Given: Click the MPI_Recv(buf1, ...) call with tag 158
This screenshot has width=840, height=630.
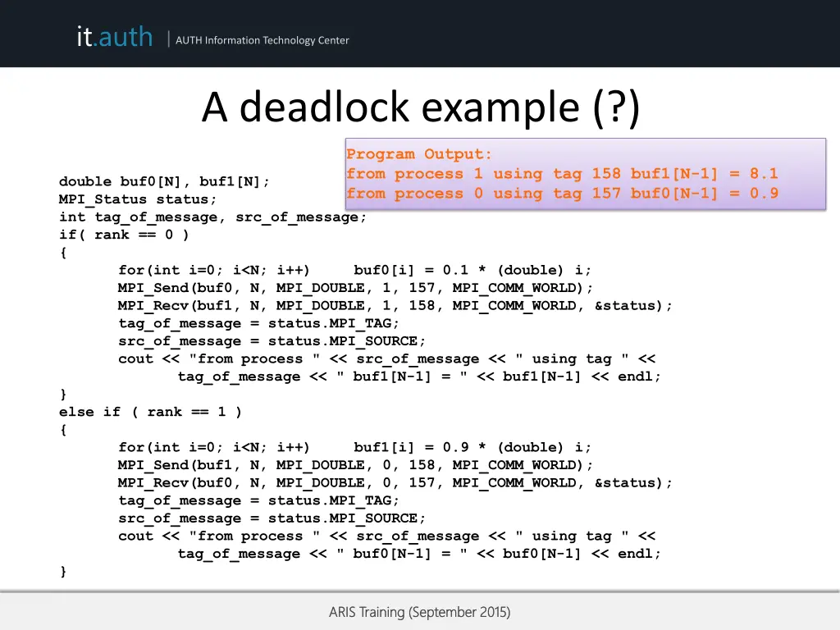Looking at the screenshot, I should pyautogui.click(x=395, y=305).
